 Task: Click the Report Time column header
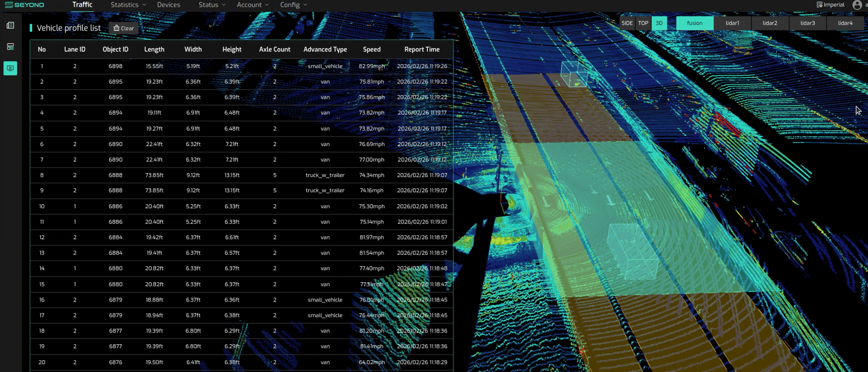422,49
